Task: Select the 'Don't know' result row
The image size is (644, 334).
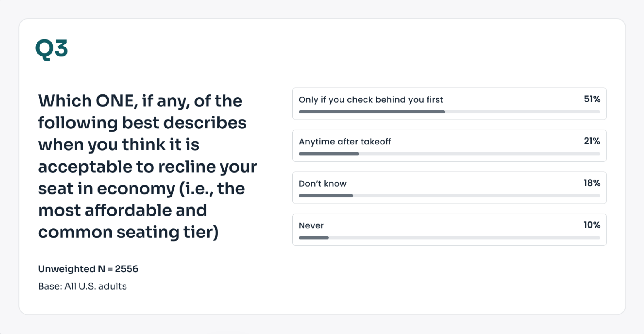Action: tap(449, 188)
